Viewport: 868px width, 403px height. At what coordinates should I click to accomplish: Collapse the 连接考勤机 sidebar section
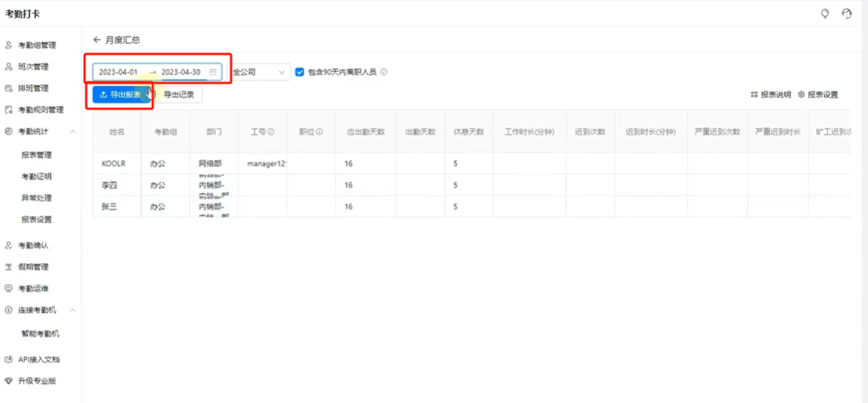(73, 310)
